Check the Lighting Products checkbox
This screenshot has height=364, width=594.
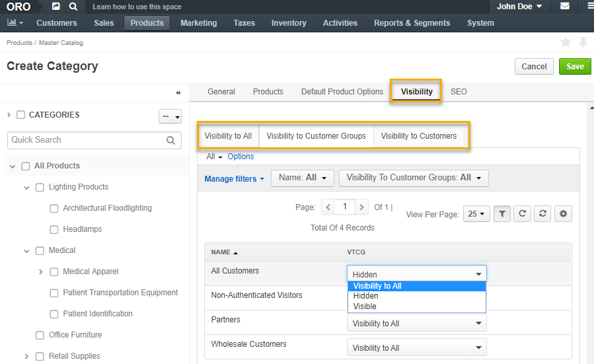[40, 187]
